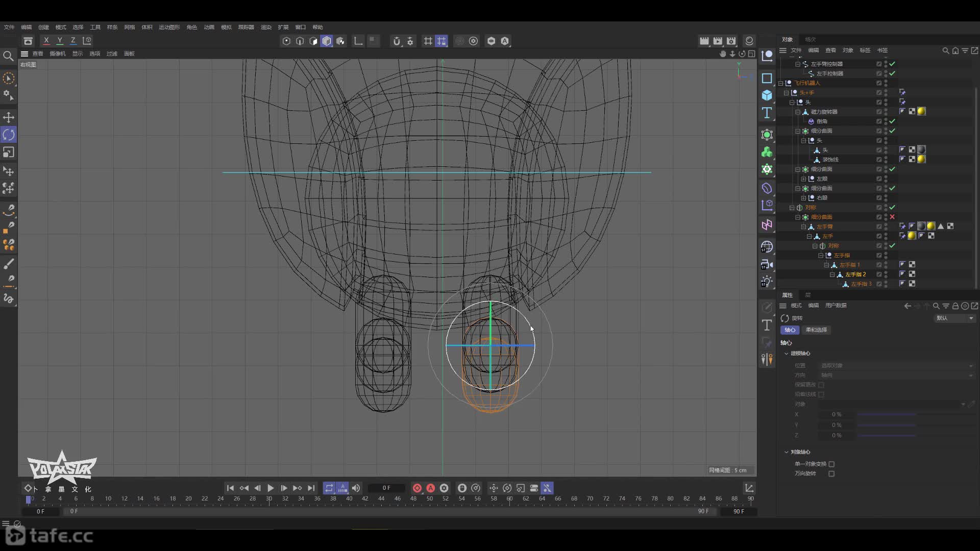Click the Render to Picture Viewer clapboard icon
The width and height of the screenshot is (980, 551).
(718, 41)
